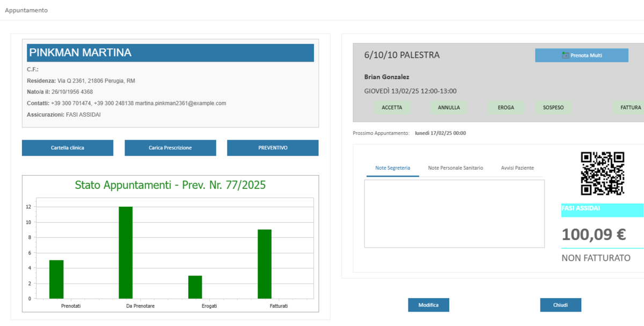Viewport: 644px width, 326px height.
Task: Select the PINKMAN MARTINA patient header
Action: tap(170, 53)
